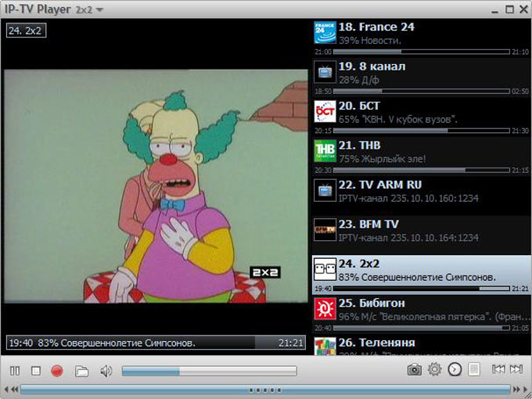Click the Бибигон program progress bar
This screenshot has height=399, width=532.
click(x=422, y=328)
